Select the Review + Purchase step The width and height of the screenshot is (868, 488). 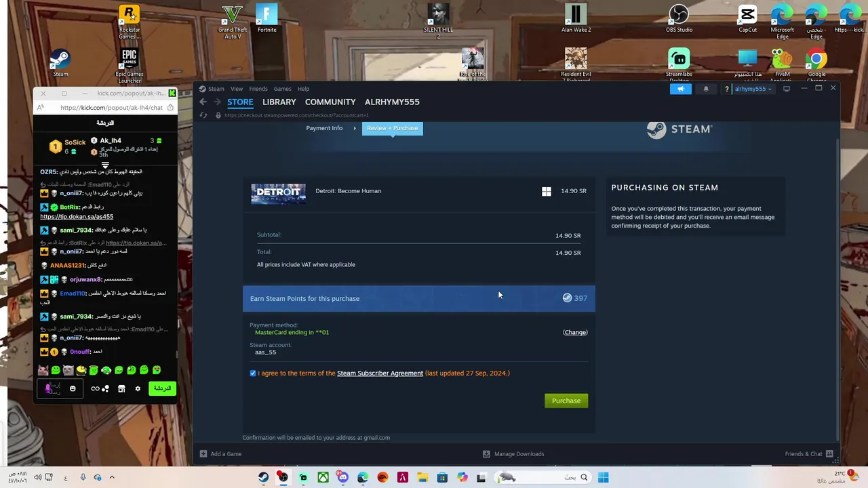(393, 128)
